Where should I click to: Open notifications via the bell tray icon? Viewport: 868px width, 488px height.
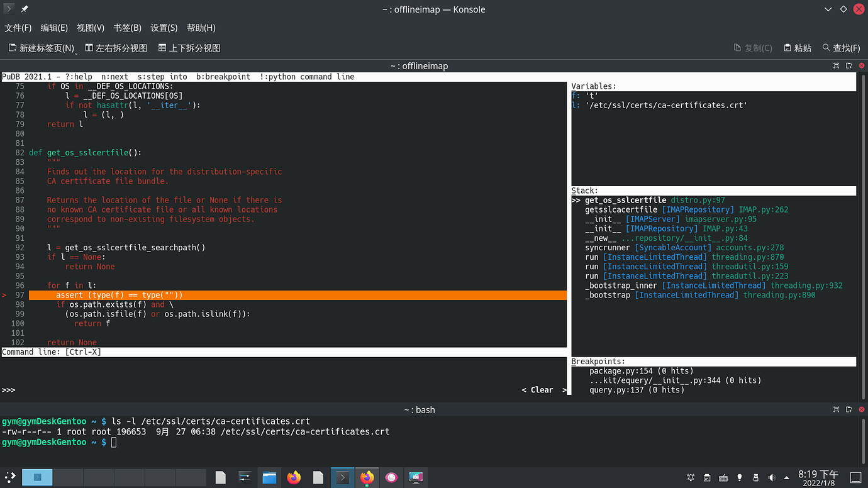point(690,478)
